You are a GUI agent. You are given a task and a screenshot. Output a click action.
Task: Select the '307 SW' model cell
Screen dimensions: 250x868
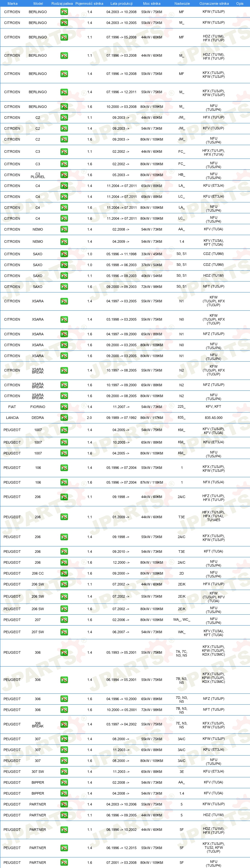click(38, 772)
